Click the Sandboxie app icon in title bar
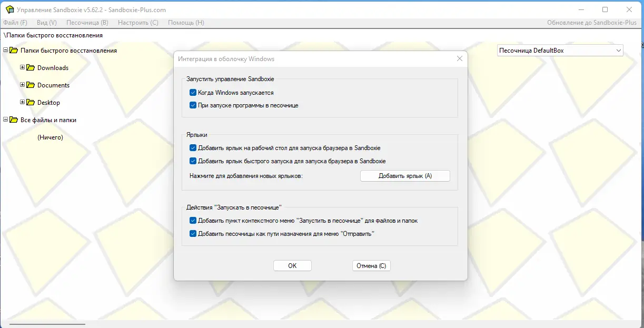The image size is (644, 328). 9,9
